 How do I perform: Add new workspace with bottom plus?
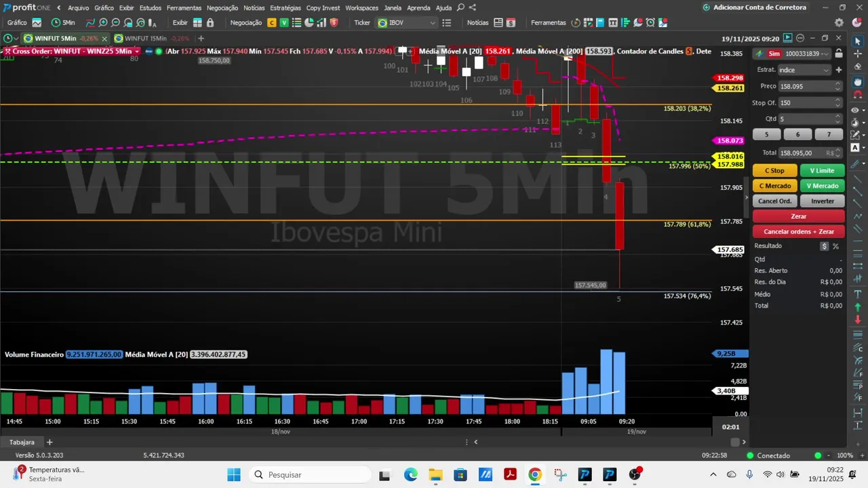click(x=50, y=442)
